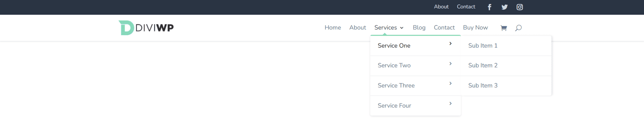Open the Twitter social icon

[504, 7]
